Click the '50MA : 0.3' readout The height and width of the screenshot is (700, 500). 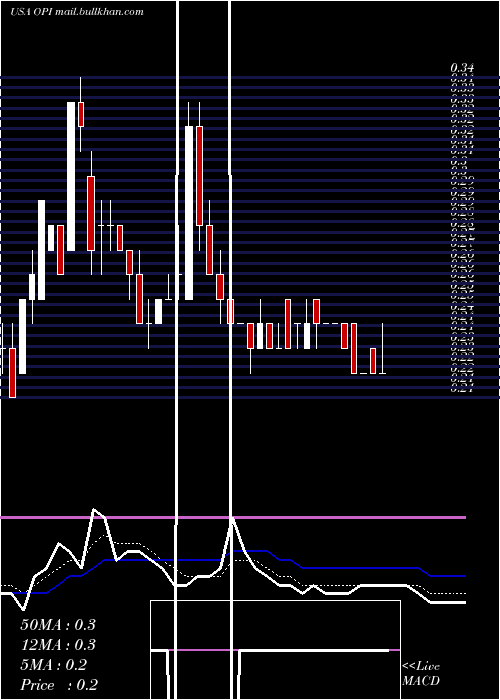58,625
